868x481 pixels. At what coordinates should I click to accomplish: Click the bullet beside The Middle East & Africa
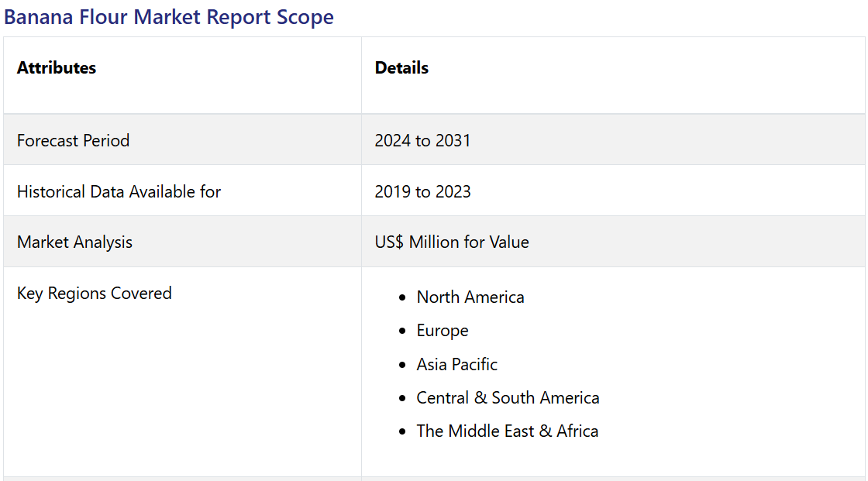(x=401, y=432)
